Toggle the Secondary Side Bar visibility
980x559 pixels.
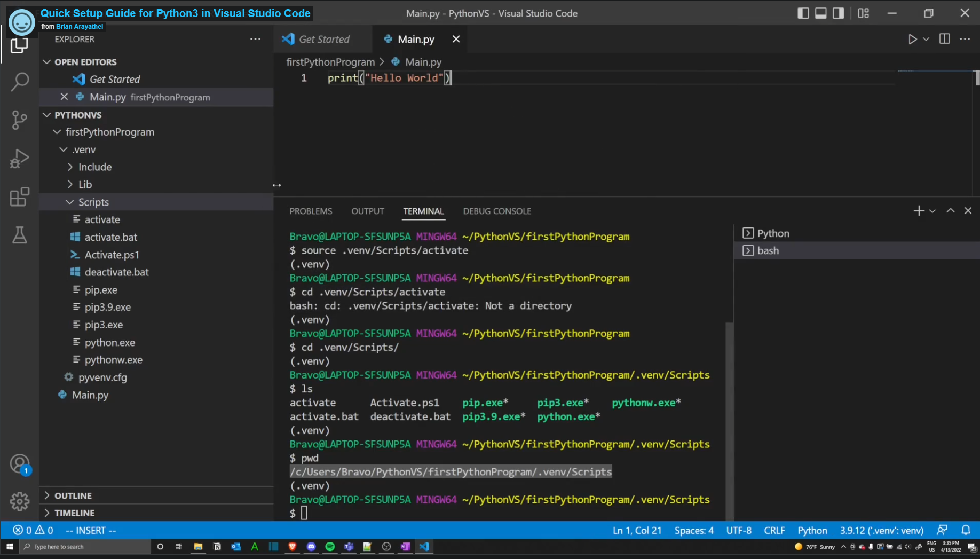[838, 13]
